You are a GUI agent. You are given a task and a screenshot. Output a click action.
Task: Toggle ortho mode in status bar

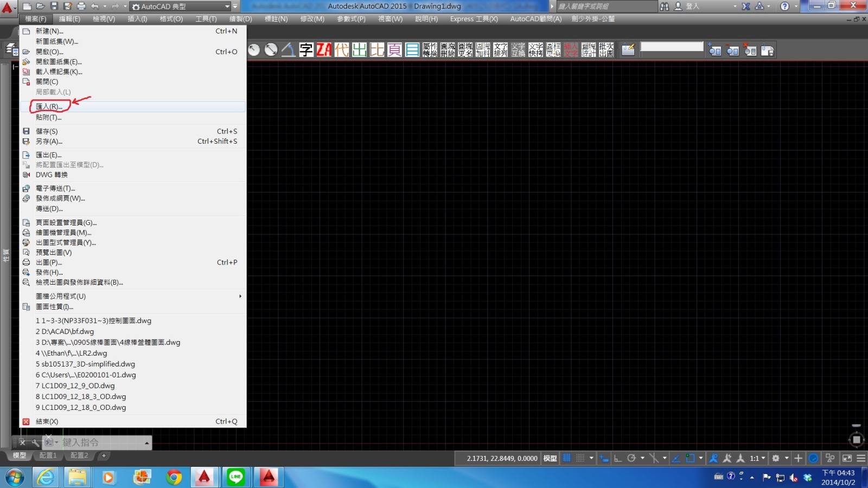point(617,458)
